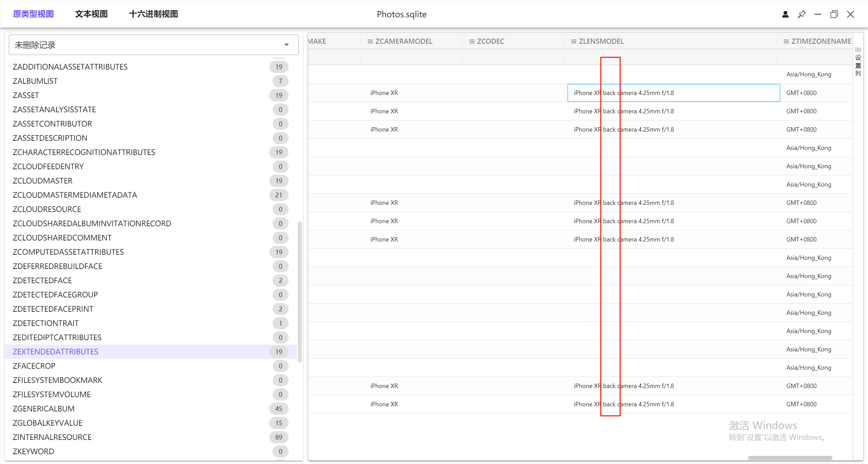This screenshot has width=868, height=464.
Task: Click ZCAMERAMODEL column menu icon
Action: [x=370, y=41]
